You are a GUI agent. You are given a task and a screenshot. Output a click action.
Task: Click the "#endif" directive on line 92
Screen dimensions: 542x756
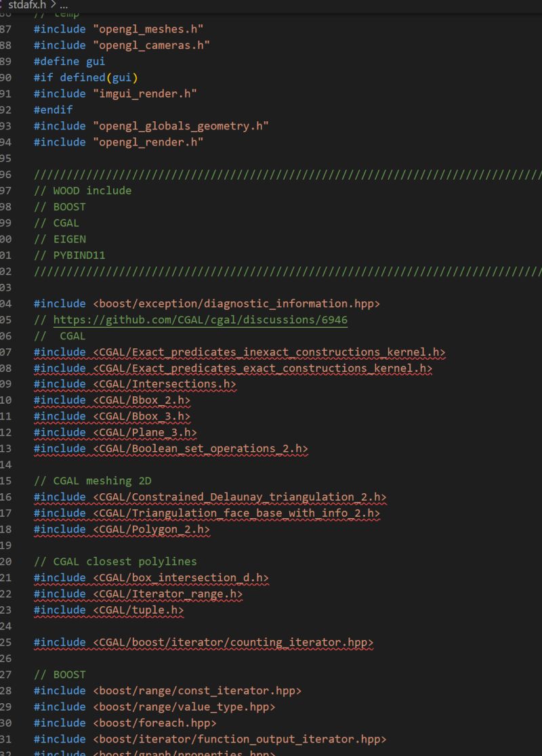tap(53, 109)
